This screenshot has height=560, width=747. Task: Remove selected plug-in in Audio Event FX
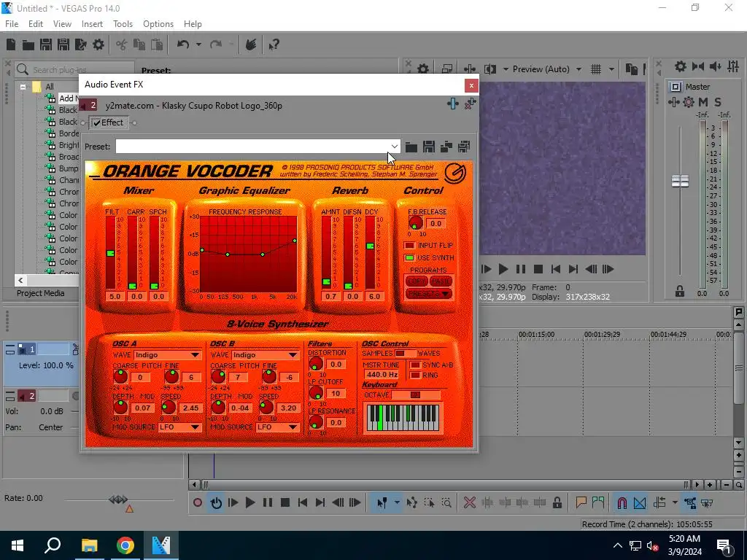[470, 104]
